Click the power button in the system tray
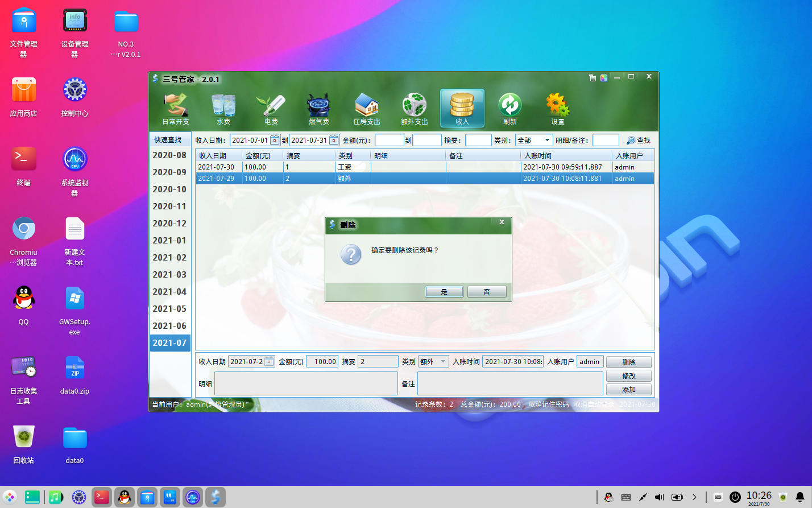Screen dimensions: 812x508 pos(735,497)
